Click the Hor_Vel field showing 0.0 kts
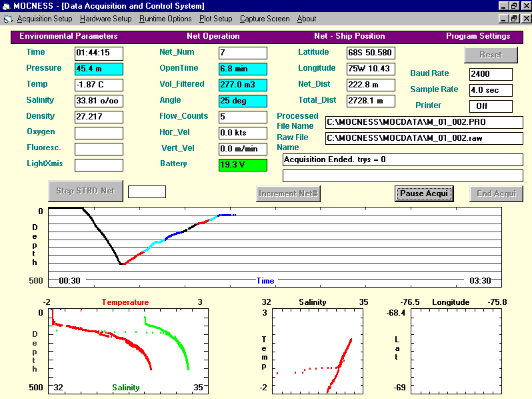Viewport: 532px width, 399px height. 243,133
